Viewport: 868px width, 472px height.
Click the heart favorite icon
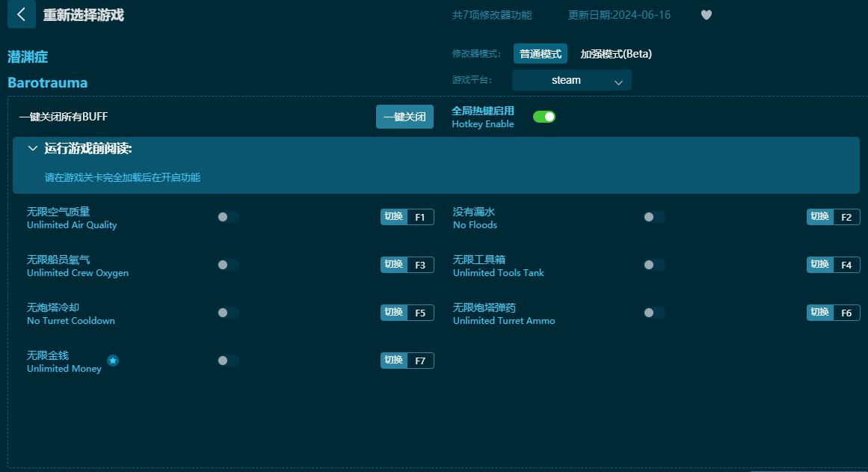click(x=707, y=15)
